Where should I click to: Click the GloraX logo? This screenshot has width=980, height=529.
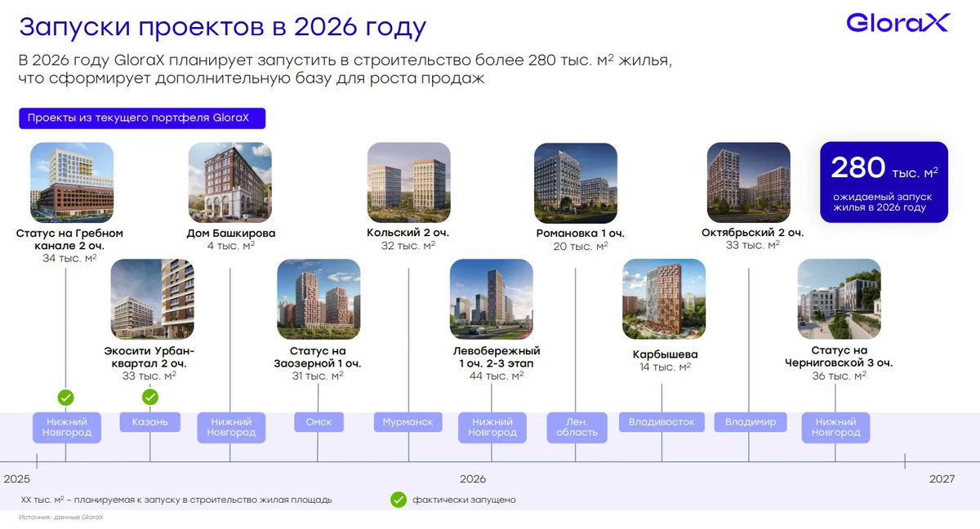point(898,22)
